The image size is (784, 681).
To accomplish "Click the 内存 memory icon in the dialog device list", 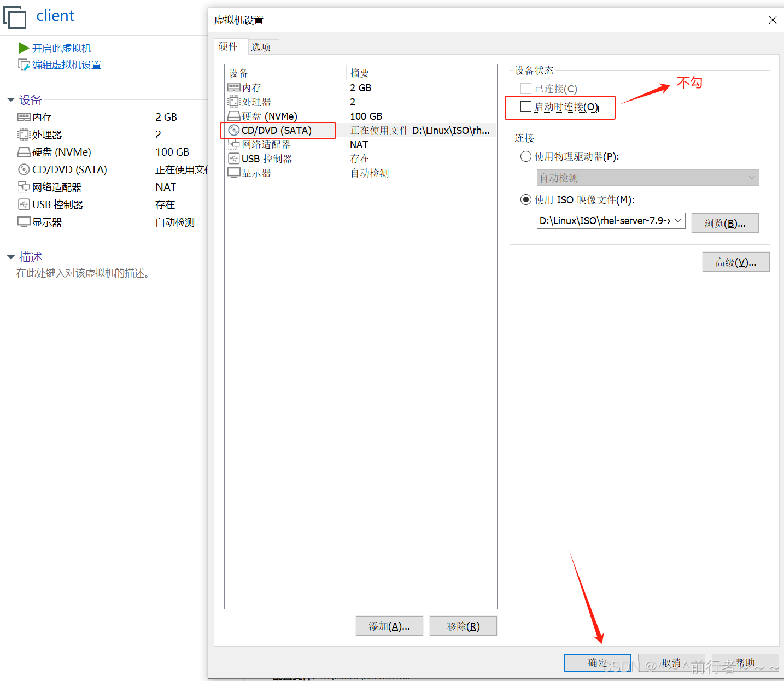I will click(x=234, y=87).
